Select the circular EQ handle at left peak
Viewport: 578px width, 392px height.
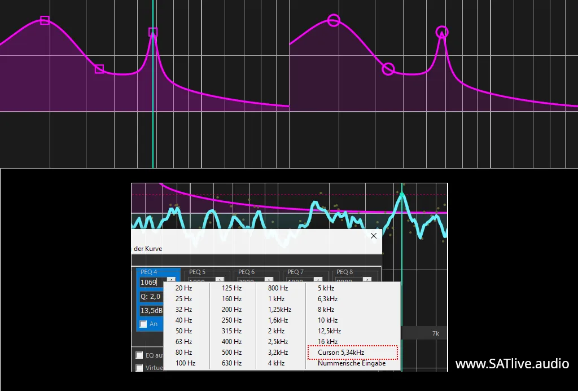[334, 20]
